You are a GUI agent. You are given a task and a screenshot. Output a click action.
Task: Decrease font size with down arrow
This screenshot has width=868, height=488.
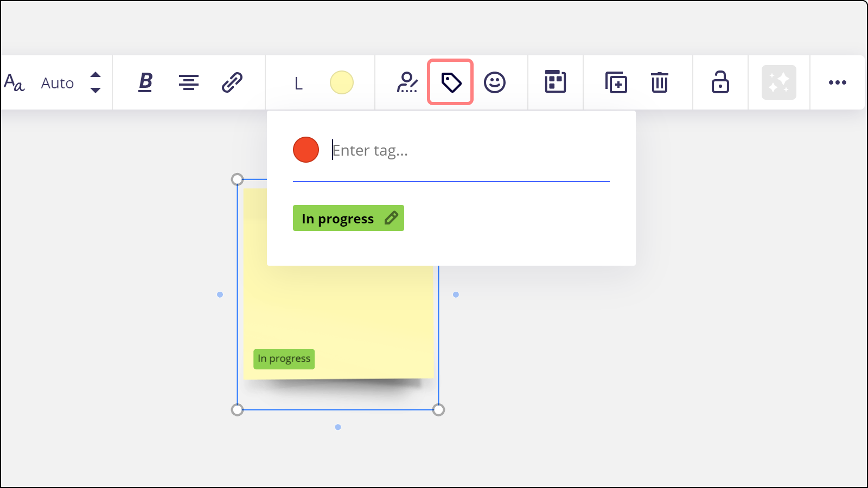(x=95, y=91)
